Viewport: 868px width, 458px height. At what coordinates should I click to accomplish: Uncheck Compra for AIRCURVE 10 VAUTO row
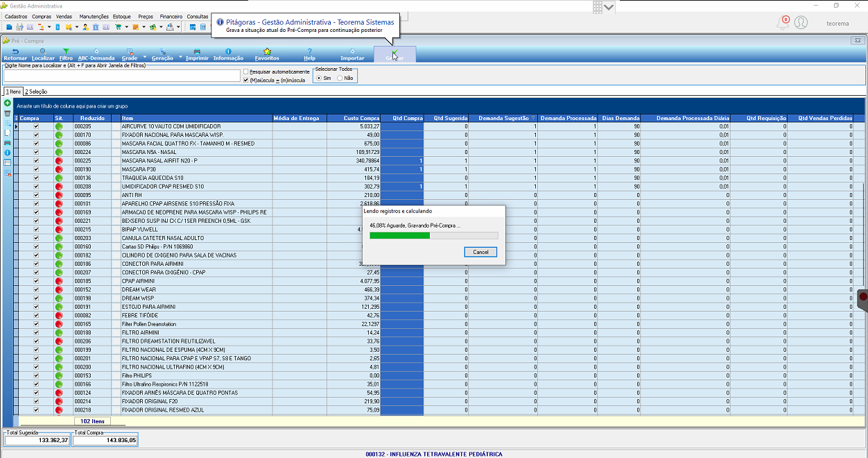pos(36,126)
